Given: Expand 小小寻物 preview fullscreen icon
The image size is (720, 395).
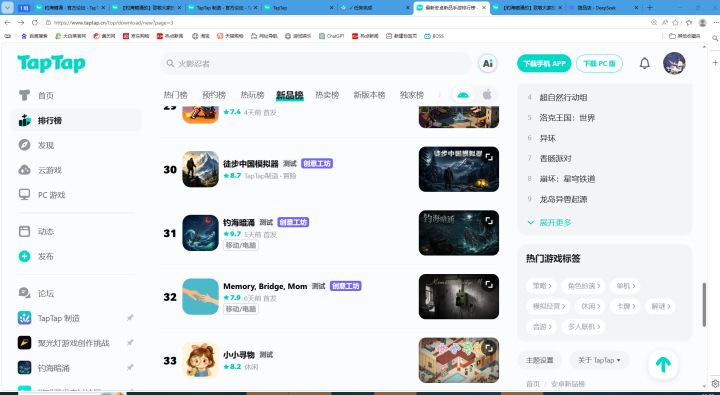Looking at the screenshot, I should click(489, 349).
